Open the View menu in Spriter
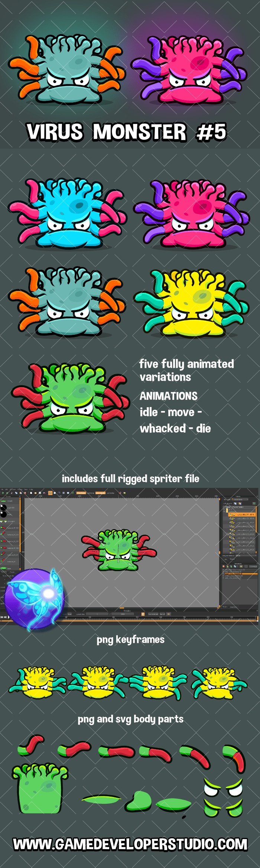This screenshot has width=260, height=868. click(x=26, y=489)
